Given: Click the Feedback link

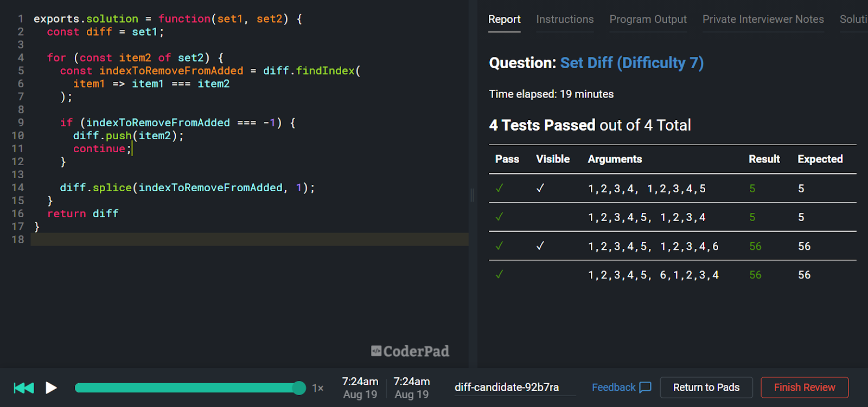Looking at the screenshot, I should click(x=614, y=387).
